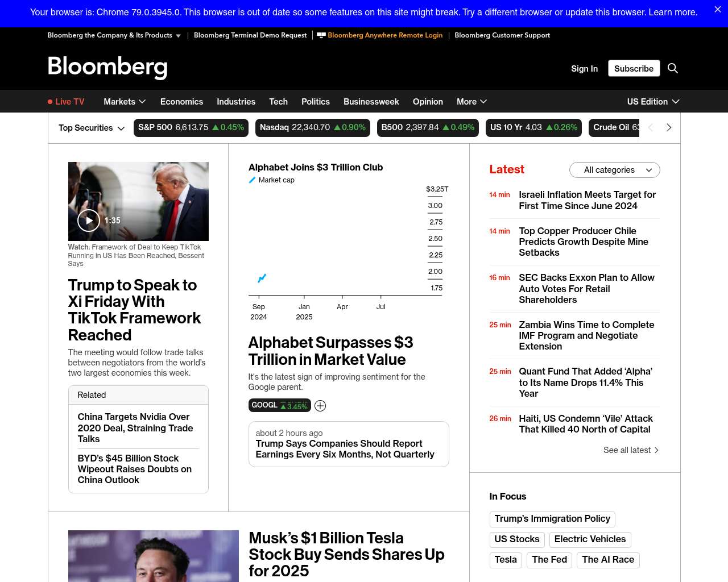Open SEC Backs Exxon Plan story

(586, 289)
